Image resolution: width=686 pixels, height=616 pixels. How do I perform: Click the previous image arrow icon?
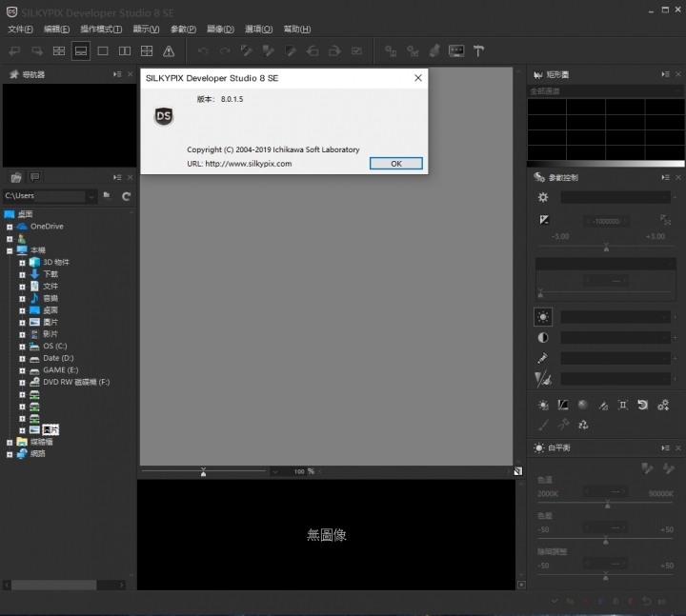click(15, 51)
